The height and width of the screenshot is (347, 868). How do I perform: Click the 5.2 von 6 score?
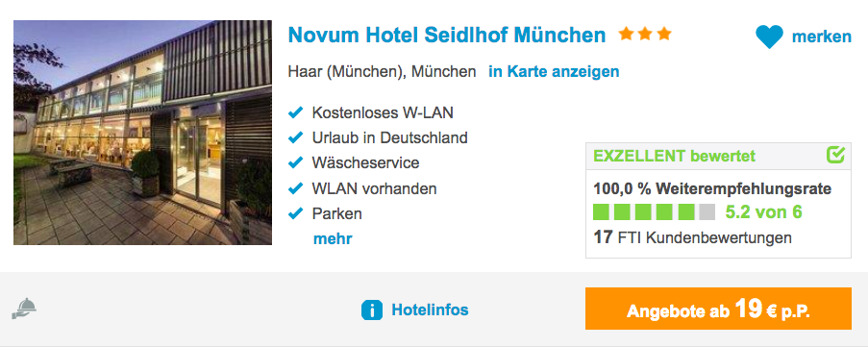coord(763,212)
